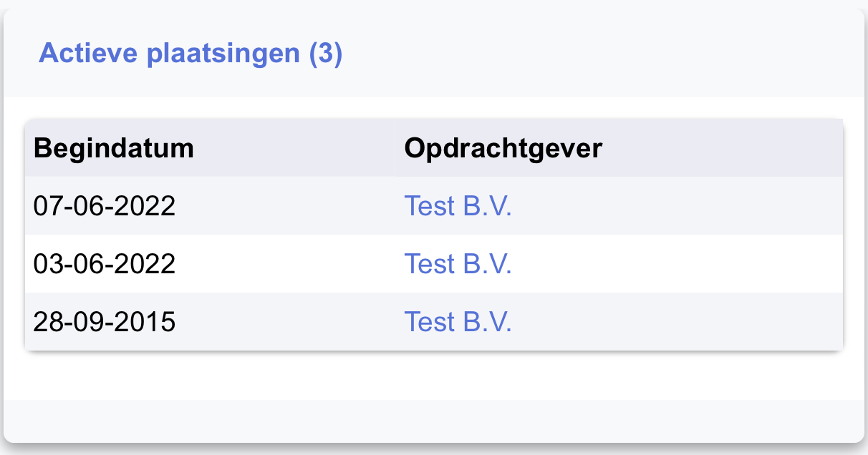Open Test B.V. link in 03-06-2022 row
868x455 pixels.
[458, 264]
